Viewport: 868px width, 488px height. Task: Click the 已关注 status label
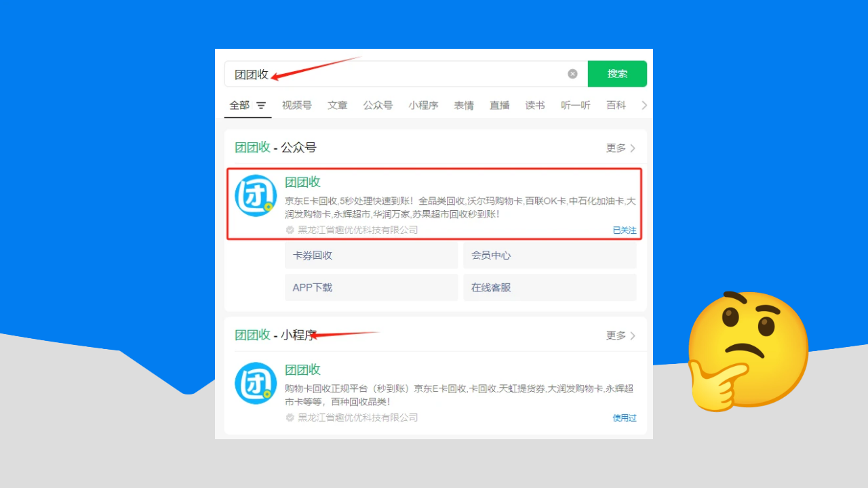(x=625, y=230)
